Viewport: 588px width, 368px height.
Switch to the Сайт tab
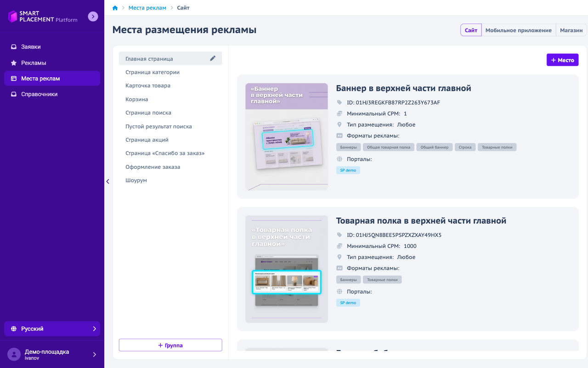click(471, 30)
